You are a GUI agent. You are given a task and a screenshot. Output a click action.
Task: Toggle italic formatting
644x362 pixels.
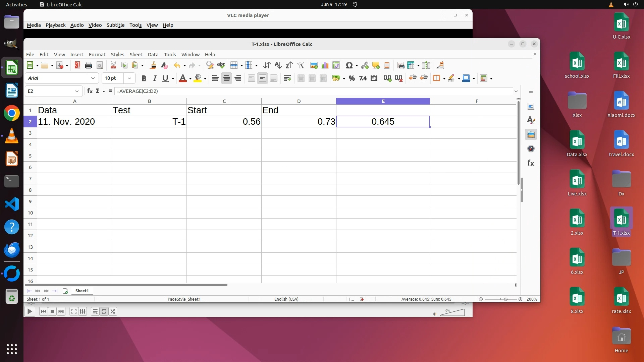(x=155, y=78)
